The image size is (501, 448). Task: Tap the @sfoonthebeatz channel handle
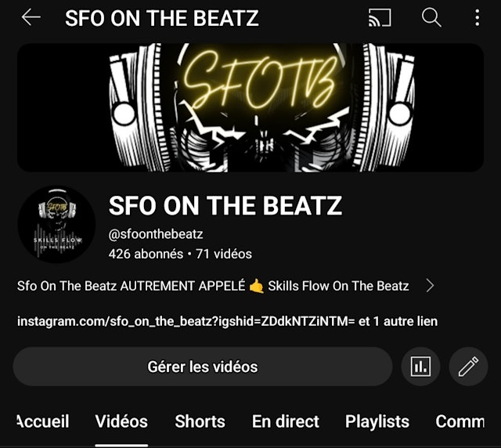pyautogui.click(x=156, y=234)
